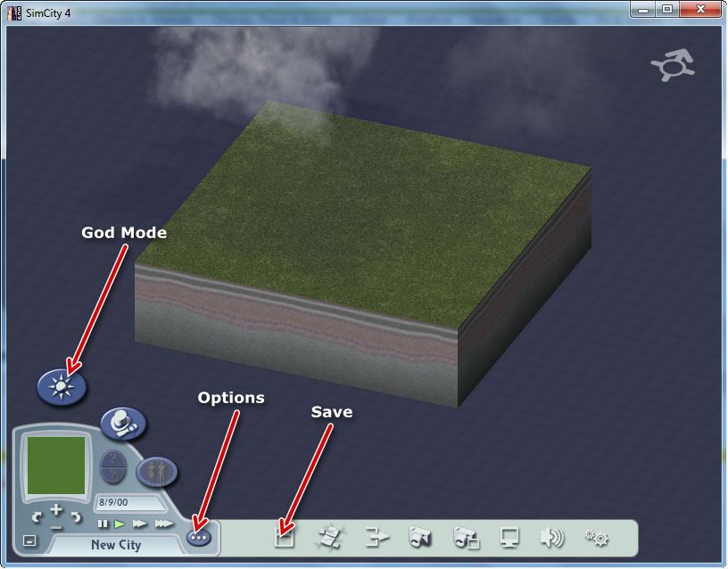The image size is (728, 569).
Task: Open the greyed-out My Sim Mode button
Action: 156,472
